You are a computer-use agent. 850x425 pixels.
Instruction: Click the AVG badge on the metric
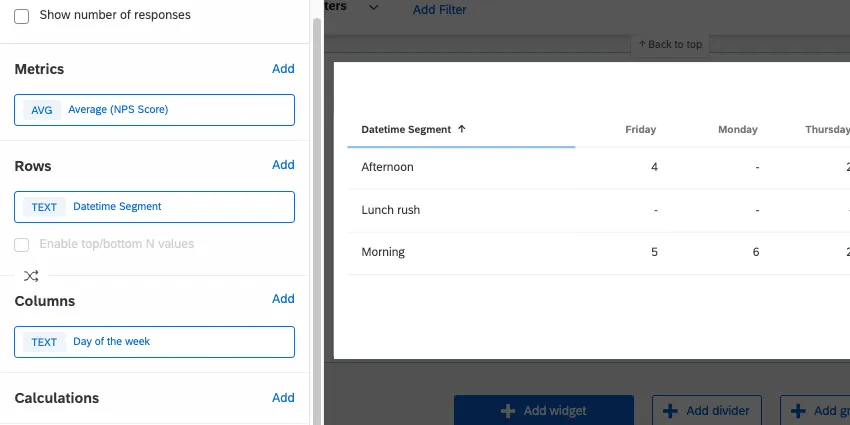tap(42, 110)
